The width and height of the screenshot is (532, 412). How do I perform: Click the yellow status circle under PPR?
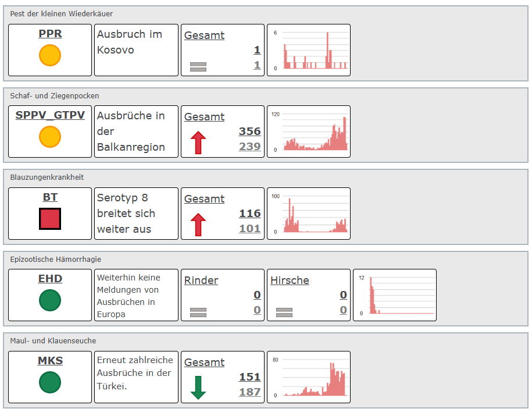click(x=50, y=55)
